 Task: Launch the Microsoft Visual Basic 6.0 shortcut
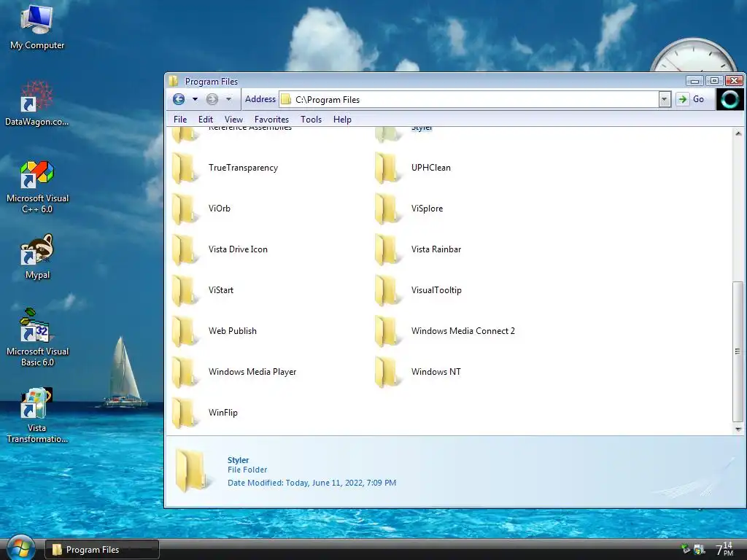click(x=37, y=338)
